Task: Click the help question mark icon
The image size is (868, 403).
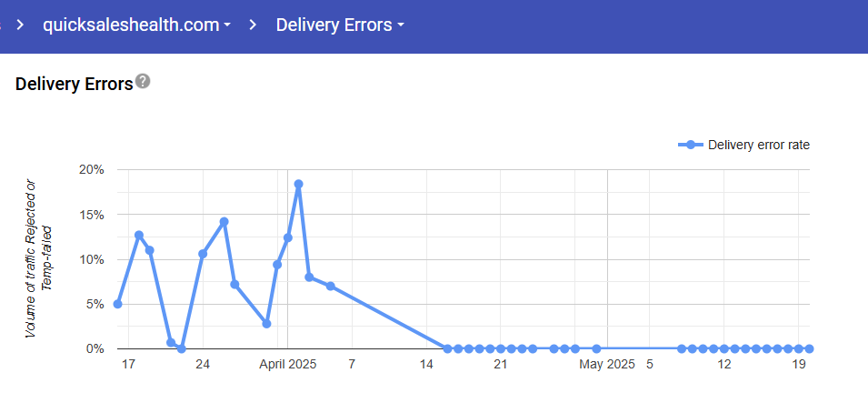Action: click(x=143, y=82)
